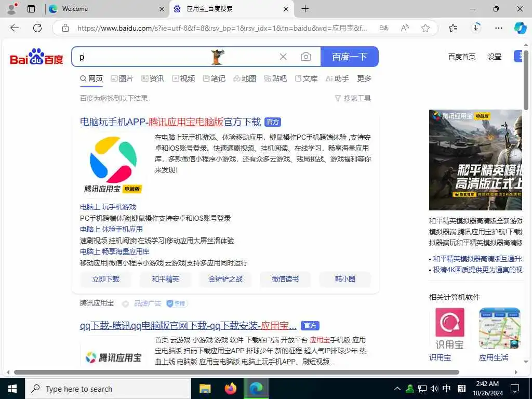
Task: Open Edge settings and more menu
Action: [x=498, y=28]
